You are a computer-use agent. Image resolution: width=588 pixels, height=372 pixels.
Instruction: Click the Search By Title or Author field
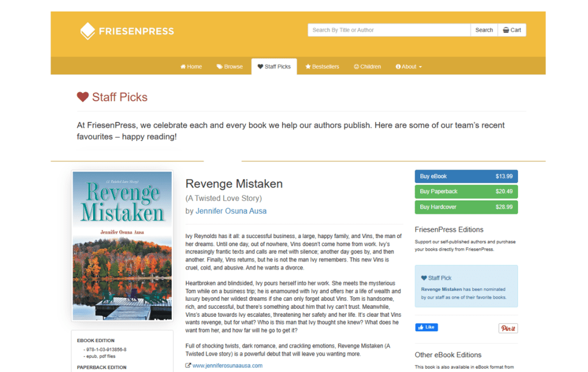[x=389, y=30]
